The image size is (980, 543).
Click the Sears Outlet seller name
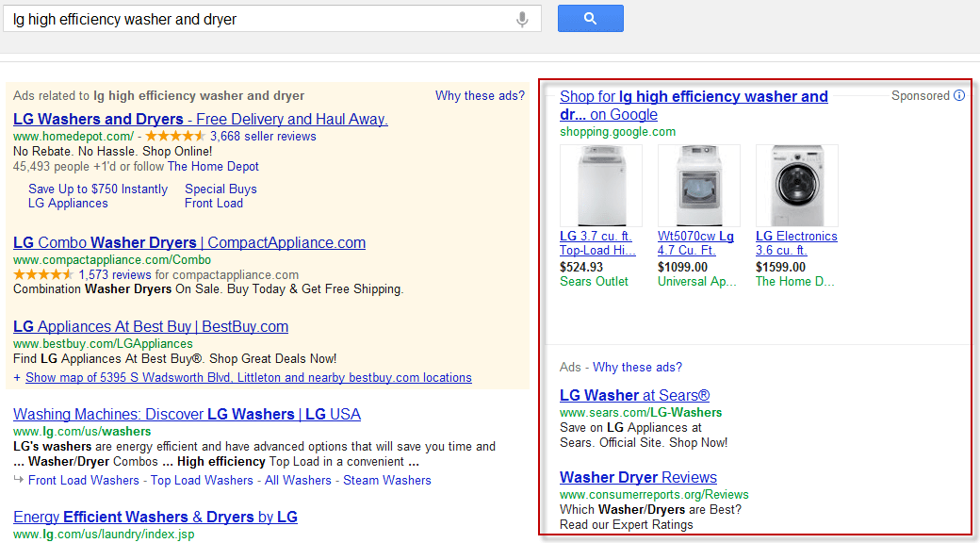[x=594, y=282]
